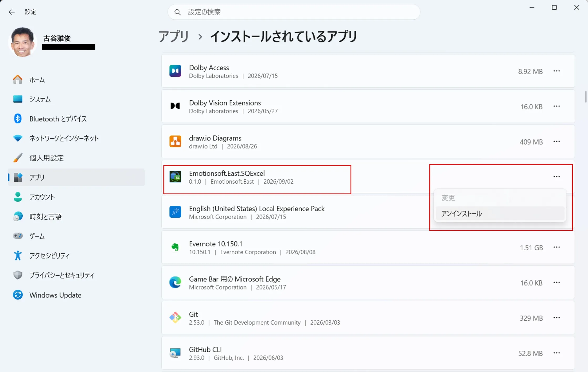Open more options for Dolby Vision Extensions
This screenshot has width=588, height=372.
[557, 106]
